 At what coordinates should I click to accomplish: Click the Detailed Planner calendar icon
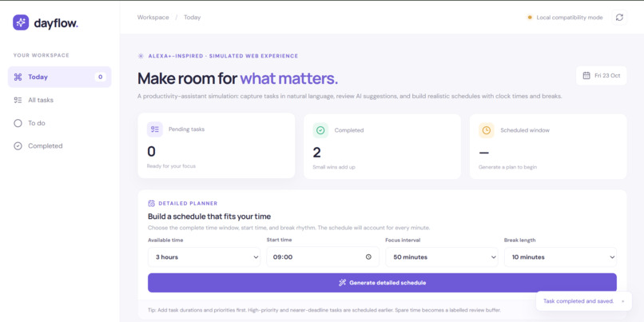click(152, 203)
